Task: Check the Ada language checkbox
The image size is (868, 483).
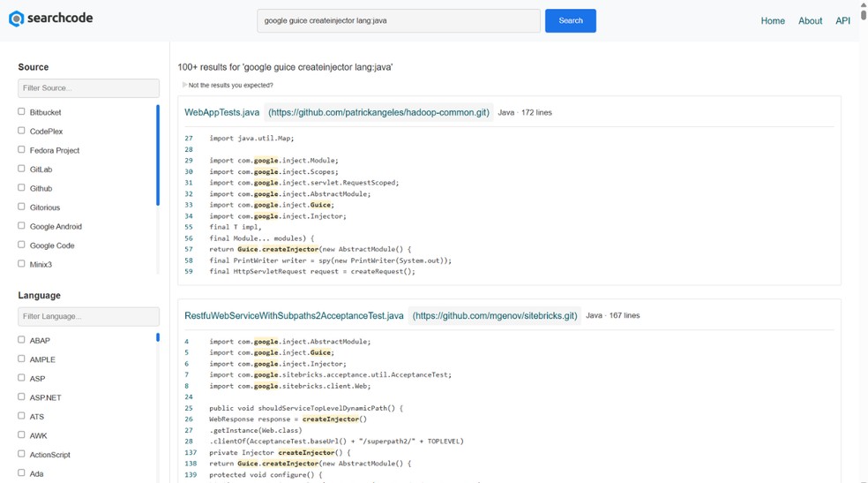Action: tap(21, 473)
